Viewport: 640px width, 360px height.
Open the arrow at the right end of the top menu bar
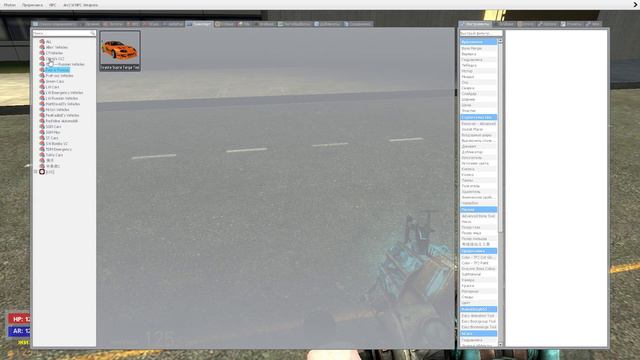point(635,4)
